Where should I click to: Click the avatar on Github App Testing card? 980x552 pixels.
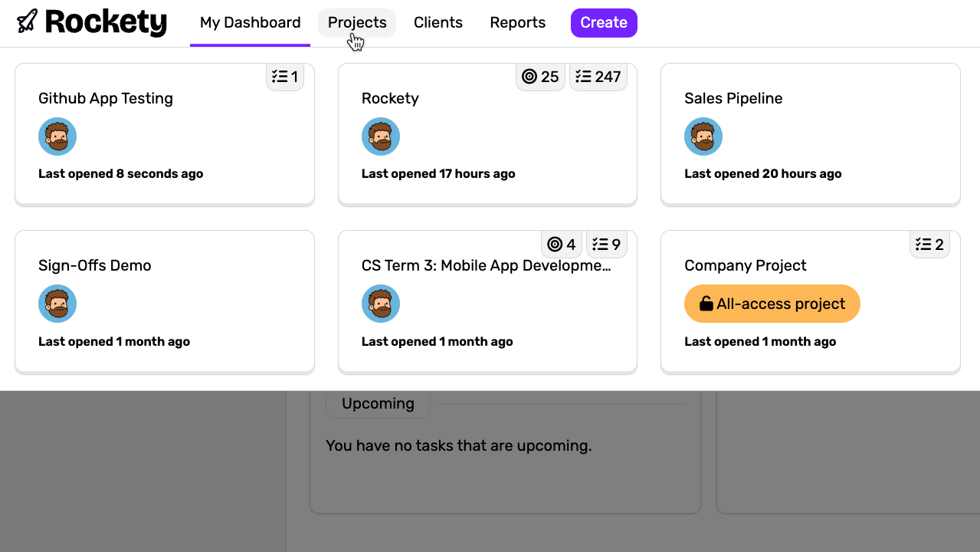pos(57,137)
